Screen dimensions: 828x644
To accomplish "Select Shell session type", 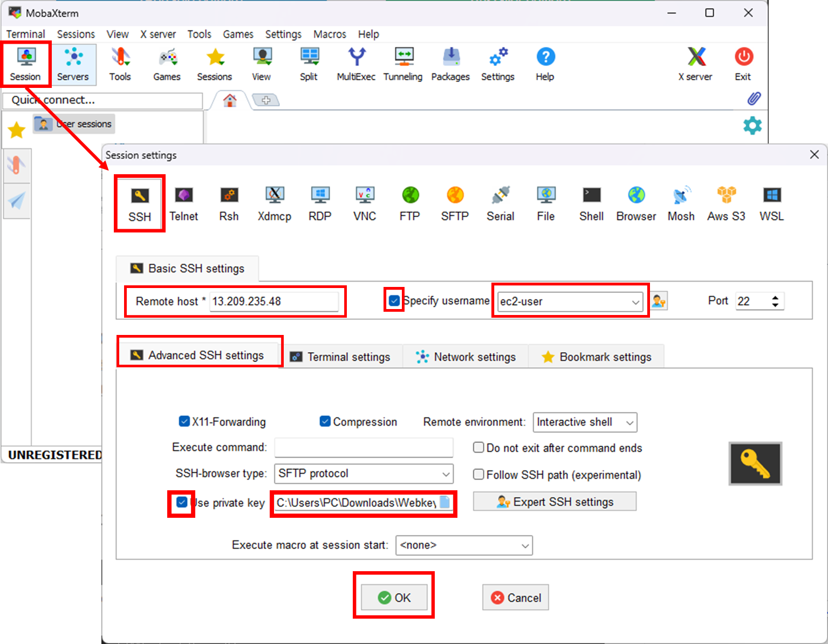I will (x=591, y=204).
